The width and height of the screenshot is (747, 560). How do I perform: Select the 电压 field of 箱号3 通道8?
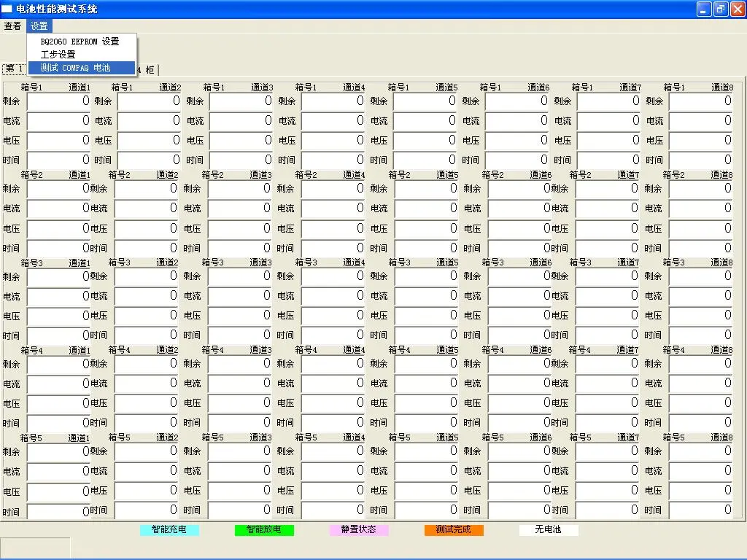pyautogui.click(x=701, y=315)
